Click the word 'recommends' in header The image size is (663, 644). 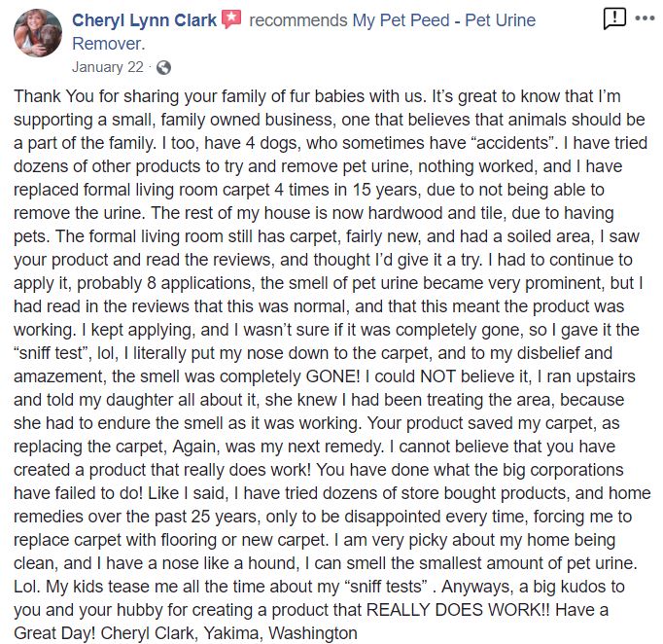(298, 20)
